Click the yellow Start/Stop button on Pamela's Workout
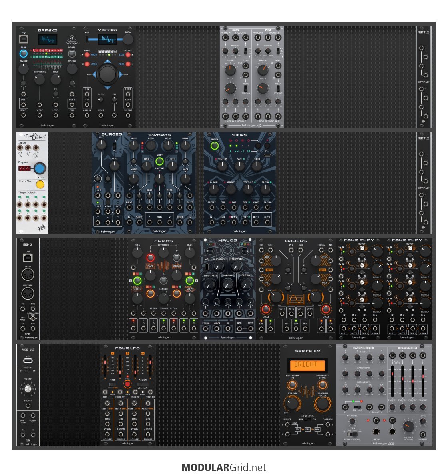The image size is (448, 476). point(40,184)
